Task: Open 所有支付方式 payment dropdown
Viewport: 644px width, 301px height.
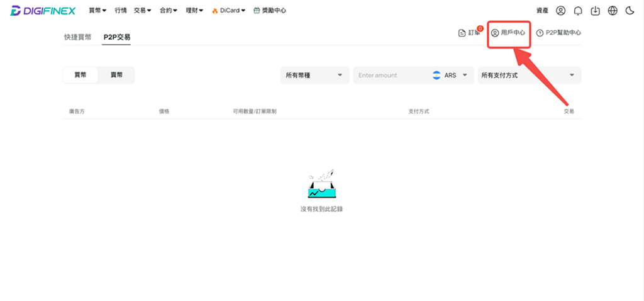Action: pos(530,76)
